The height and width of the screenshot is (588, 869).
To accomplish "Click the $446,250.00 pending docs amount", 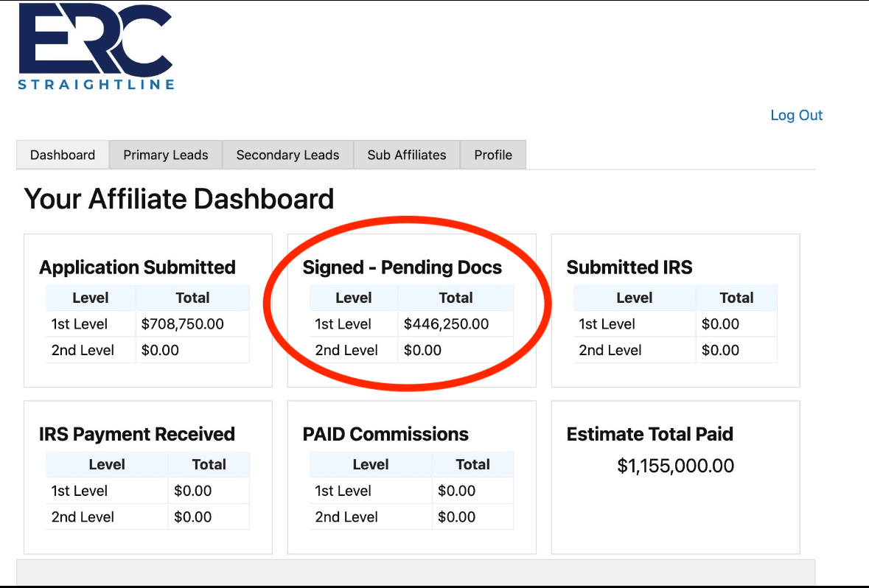I will pos(446,324).
